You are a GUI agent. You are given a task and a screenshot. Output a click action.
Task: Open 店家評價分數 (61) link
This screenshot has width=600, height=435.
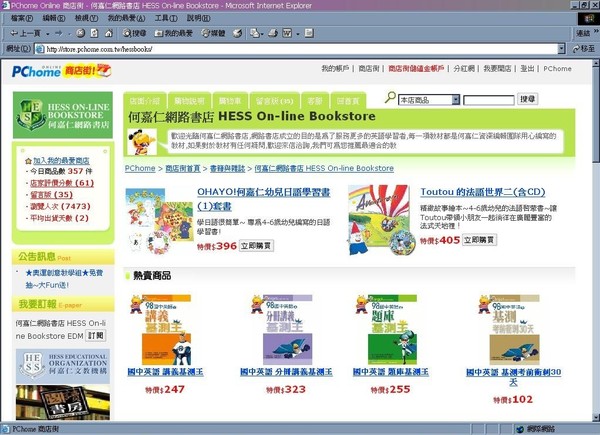tap(62, 183)
